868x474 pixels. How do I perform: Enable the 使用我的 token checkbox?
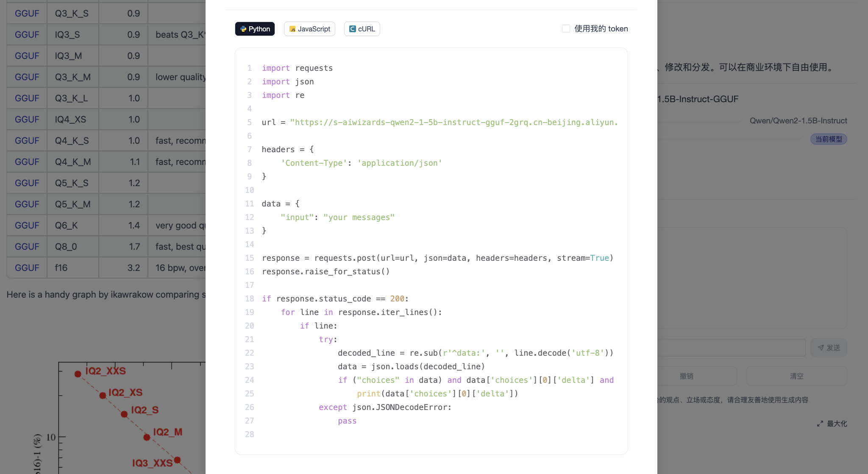(x=566, y=29)
